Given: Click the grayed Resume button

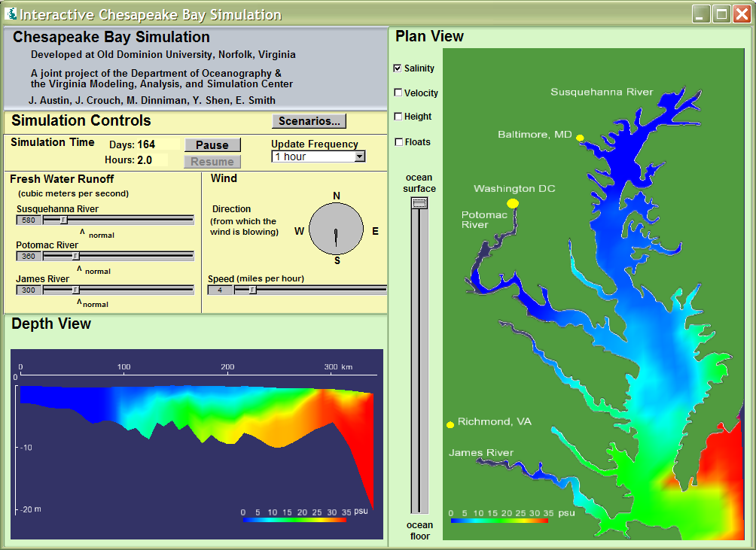Looking at the screenshot, I should click(x=212, y=162).
